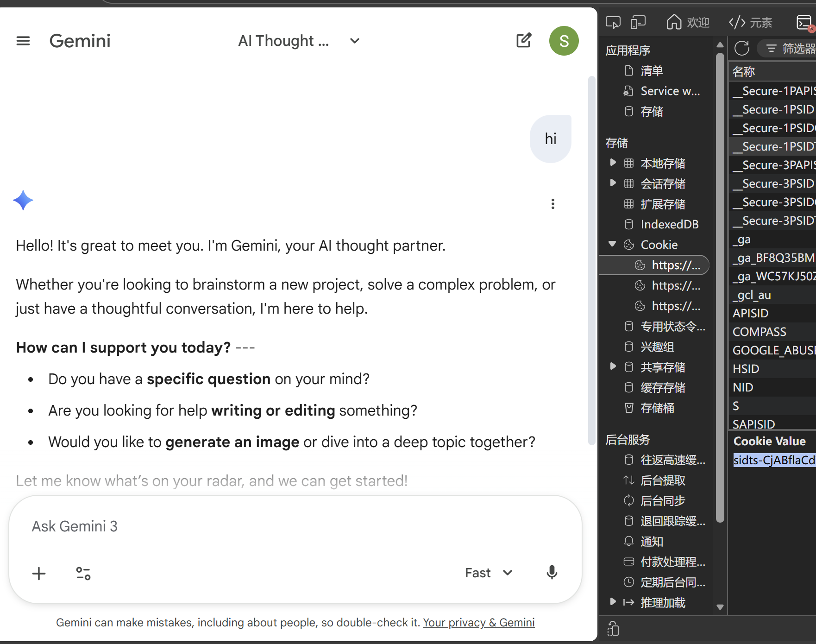Open the Fast response mode dropdown

coord(488,573)
